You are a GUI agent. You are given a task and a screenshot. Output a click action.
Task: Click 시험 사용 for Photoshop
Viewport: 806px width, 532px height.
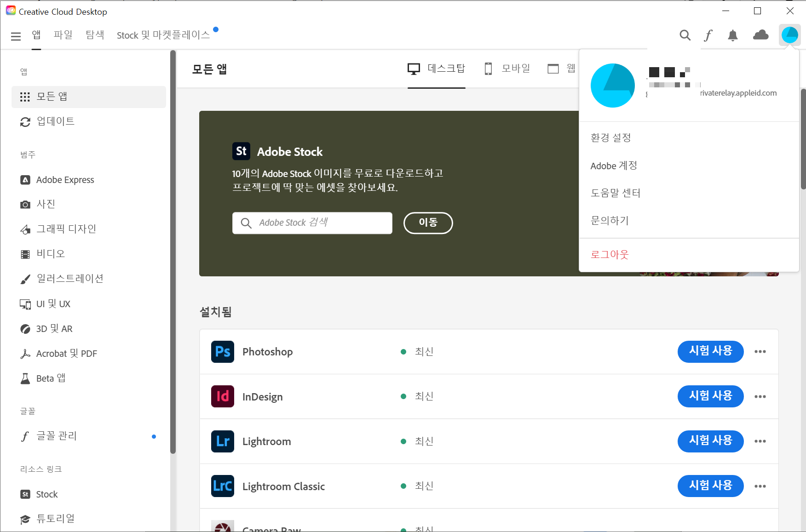click(710, 352)
